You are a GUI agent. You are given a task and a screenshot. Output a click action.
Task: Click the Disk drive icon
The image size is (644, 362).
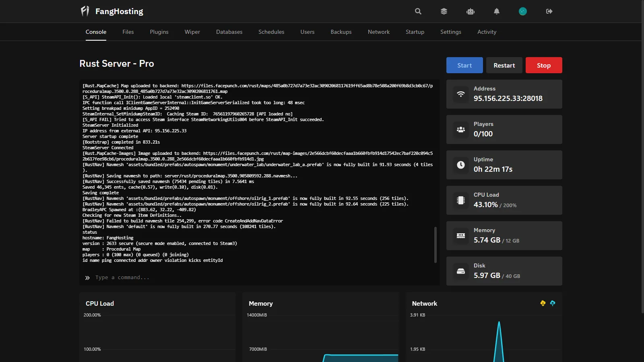461,271
